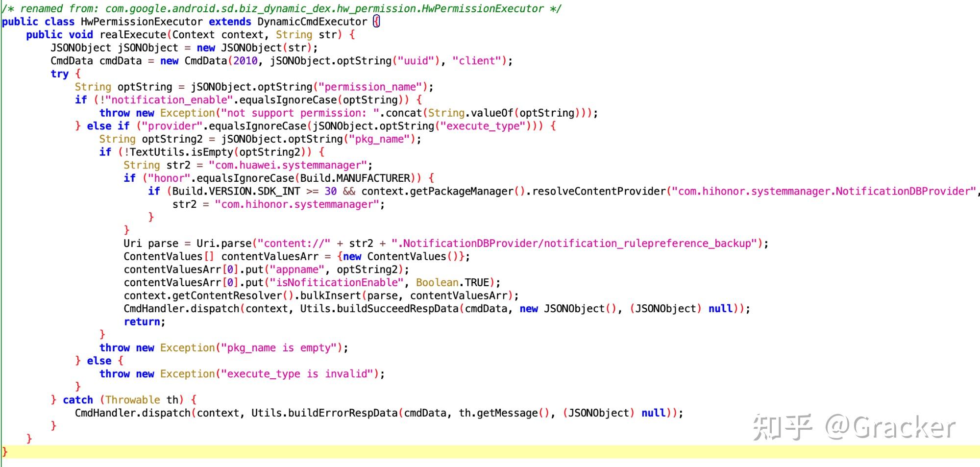The image size is (980, 467).
Task: Click the "isNofiticationEnable" string key
Action: [337, 283]
